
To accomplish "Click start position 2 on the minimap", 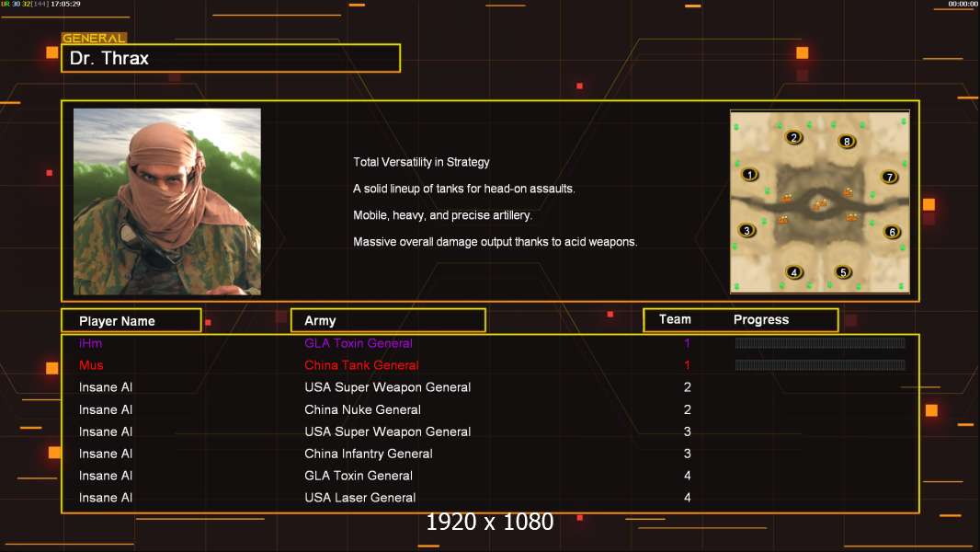I will (x=794, y=138).
